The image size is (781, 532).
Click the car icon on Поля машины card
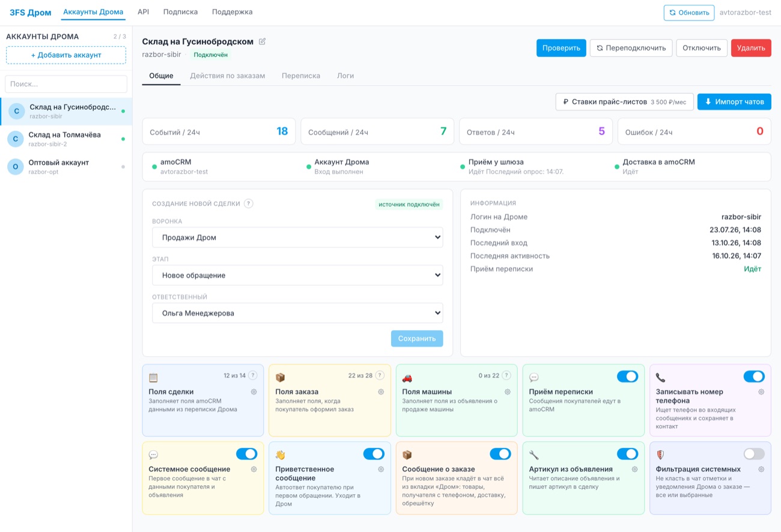tap(407, 378)
